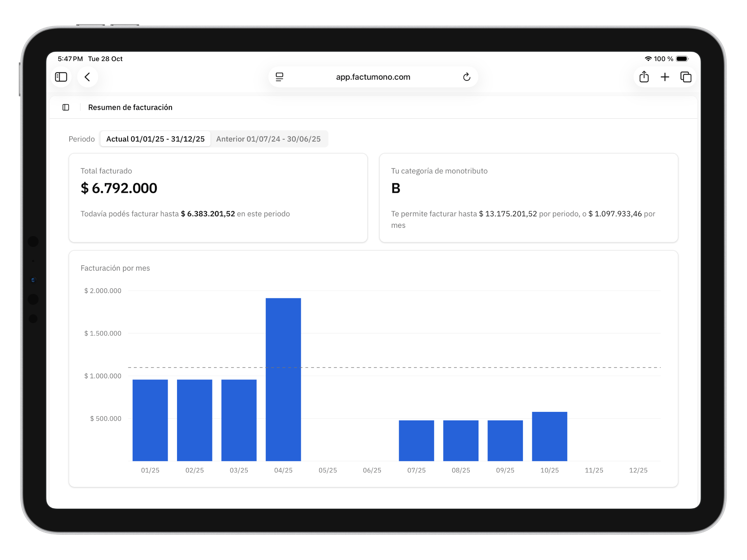Screen dimensions: 747x560
Task: Click the 04/25 bar in chart
Action: tap(283, 379)
